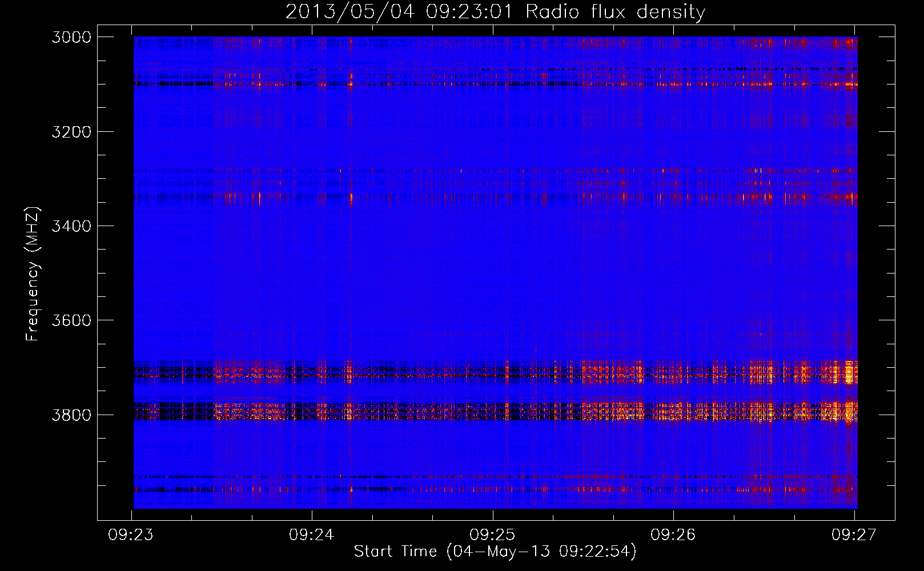Screen dimensions: 924x571
Task: Click the 3000 frequency tick label
Action: coord(71,37)
